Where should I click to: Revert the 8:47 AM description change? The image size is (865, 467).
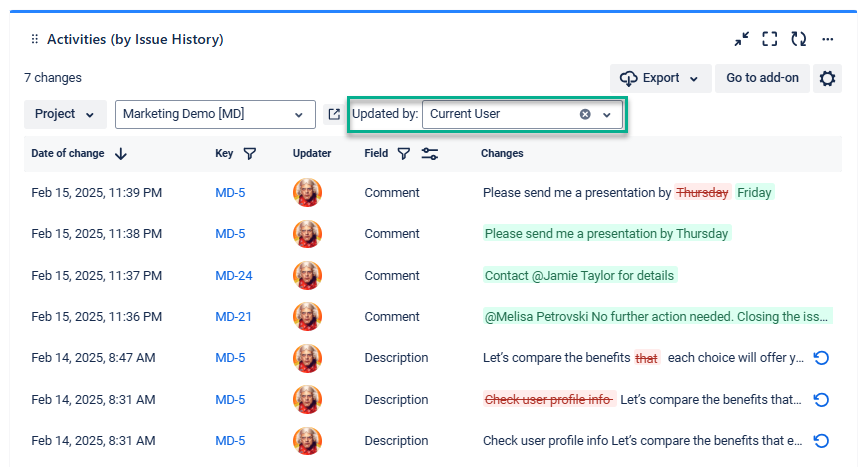[x=821, y=358]
